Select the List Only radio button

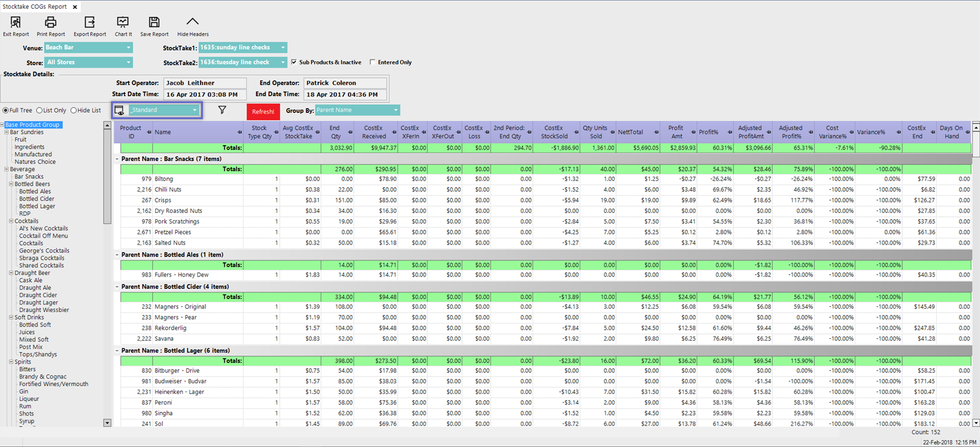pyautogui.click(x=39, y=111)
